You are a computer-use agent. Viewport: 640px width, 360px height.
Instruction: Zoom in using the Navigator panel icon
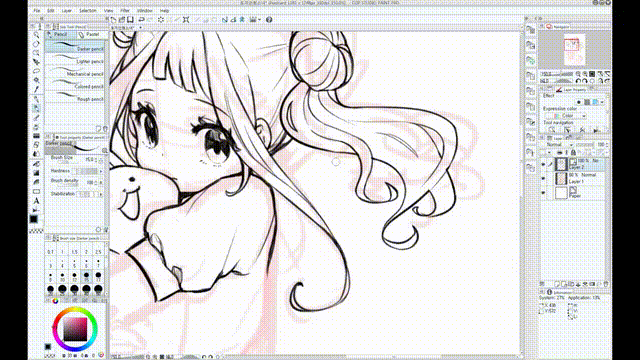coord(585,74)
